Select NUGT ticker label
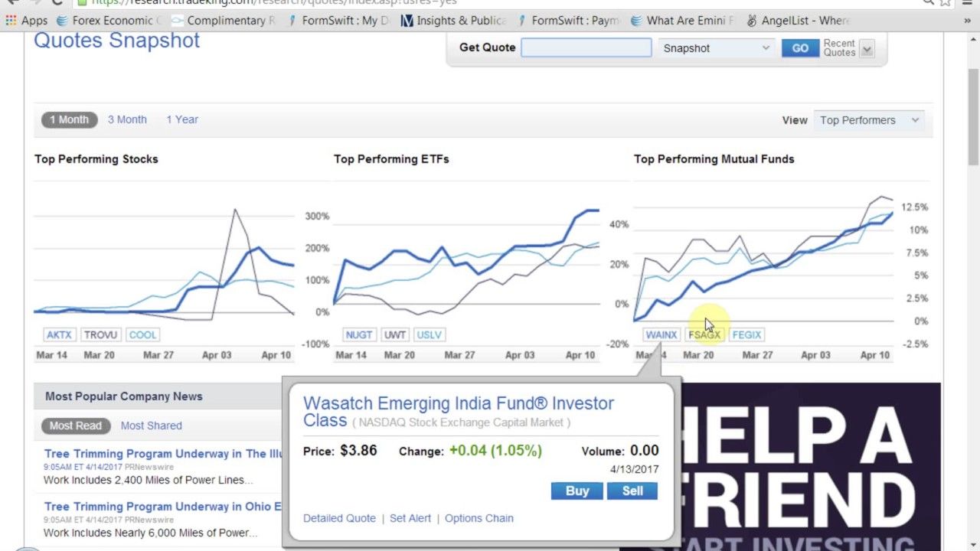Screen dimensions: 980x551 (359, 334)
